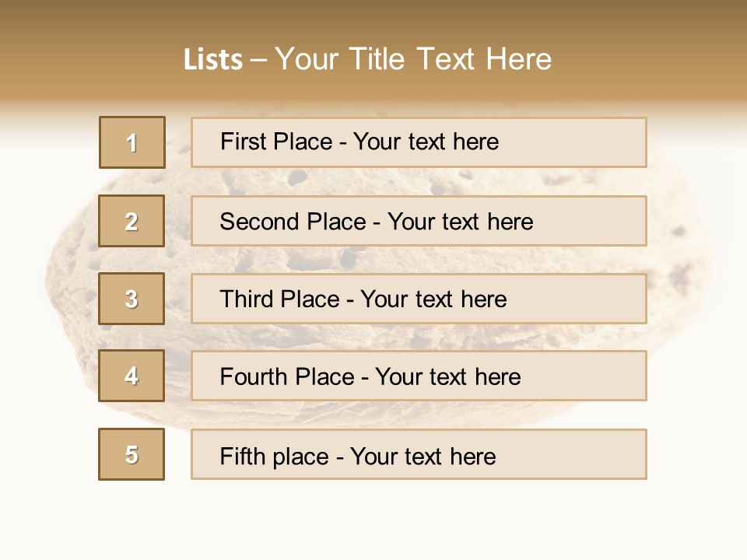
Task: Select the number 2 box
Action: (x=132, y=221)
